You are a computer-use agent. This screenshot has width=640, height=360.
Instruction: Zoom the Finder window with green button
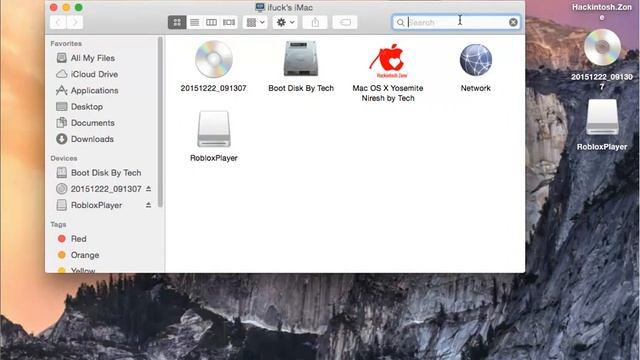(79, 7)
